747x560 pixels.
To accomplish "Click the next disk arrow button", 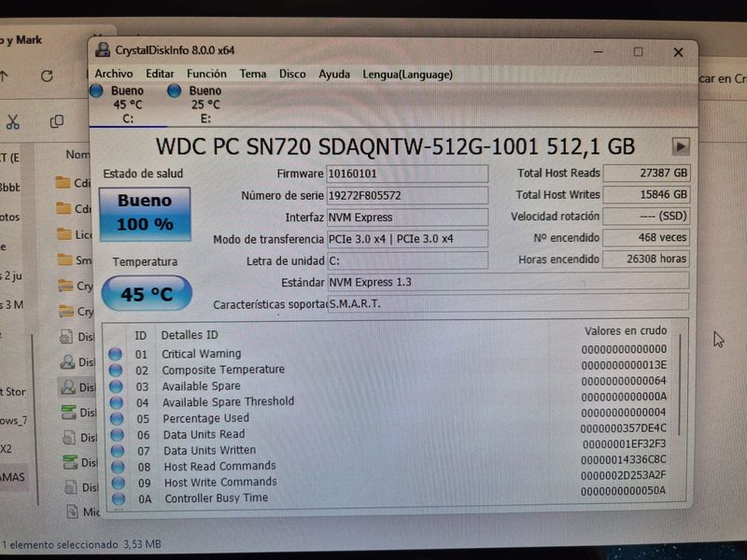I will pyautogui.click(x=681, y=147).
